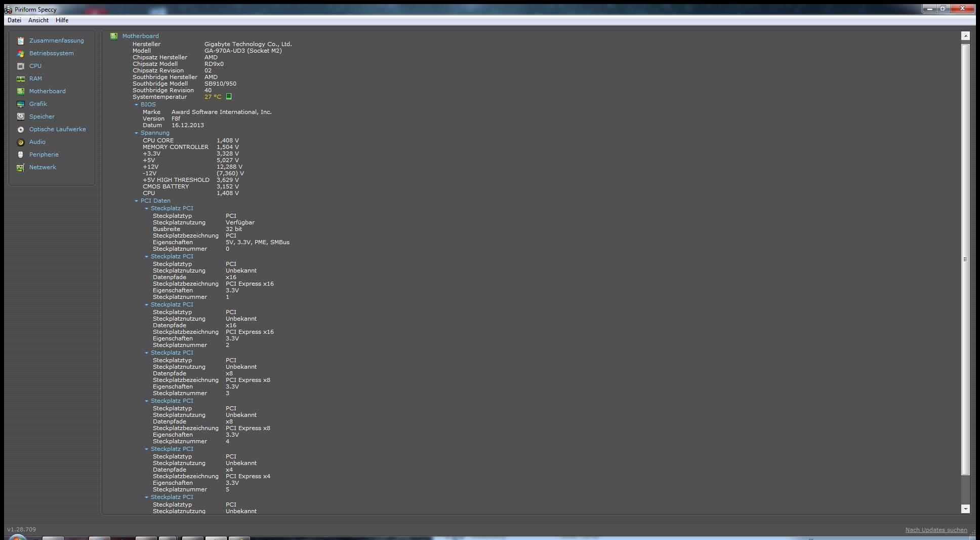Click the Southbridge Modell value SB910/950
The image size is (980, 540).
[220, 84]
